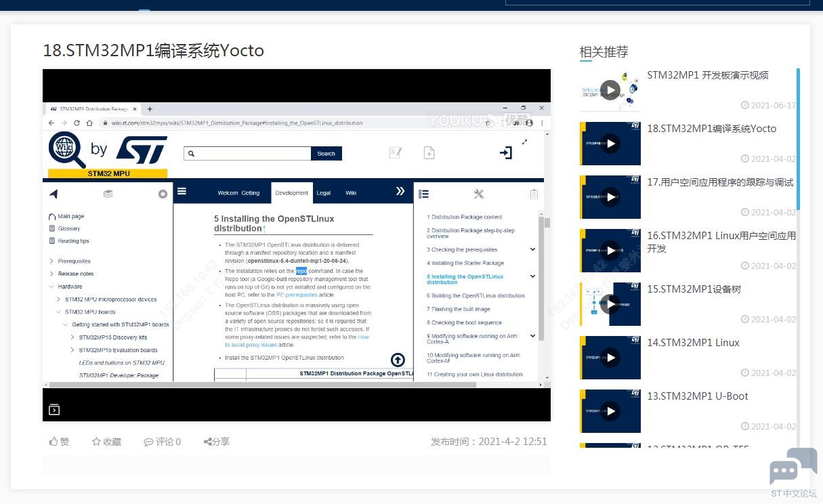Collapse the STM32 MPU boards chevron
This screenshot has width=823, height=504.
point(58,312)
